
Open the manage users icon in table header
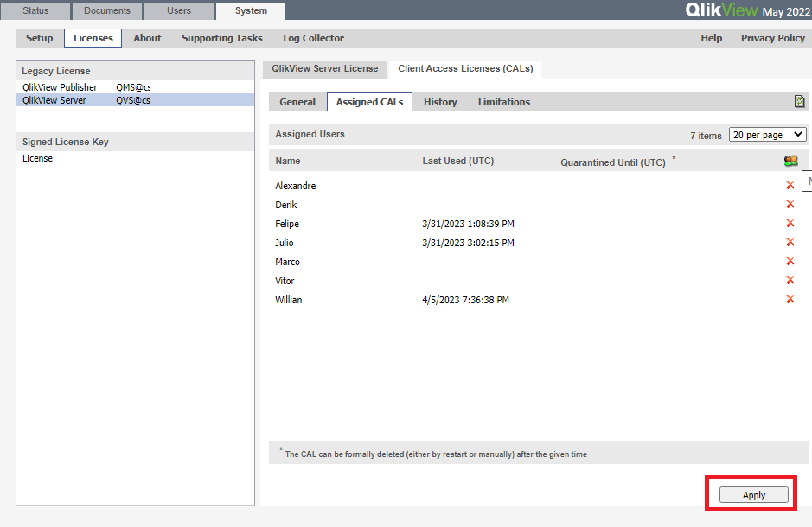pyautogui.click(x=790, y=161)
